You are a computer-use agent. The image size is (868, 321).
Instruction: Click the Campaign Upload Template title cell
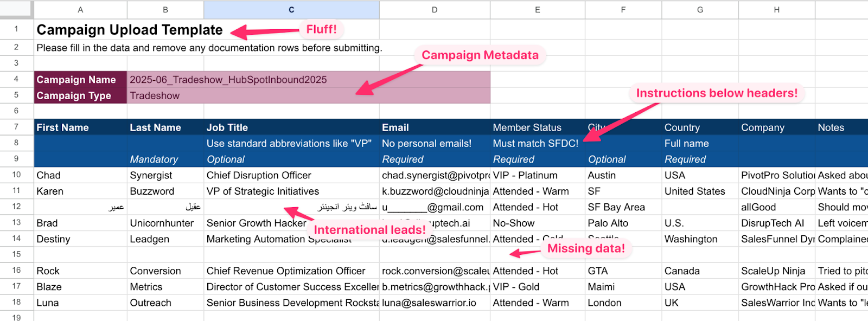tap(130, 30)
